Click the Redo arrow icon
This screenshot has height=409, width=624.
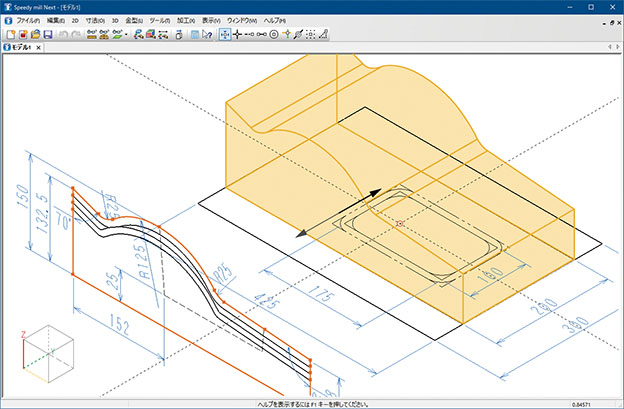(75, 33)
